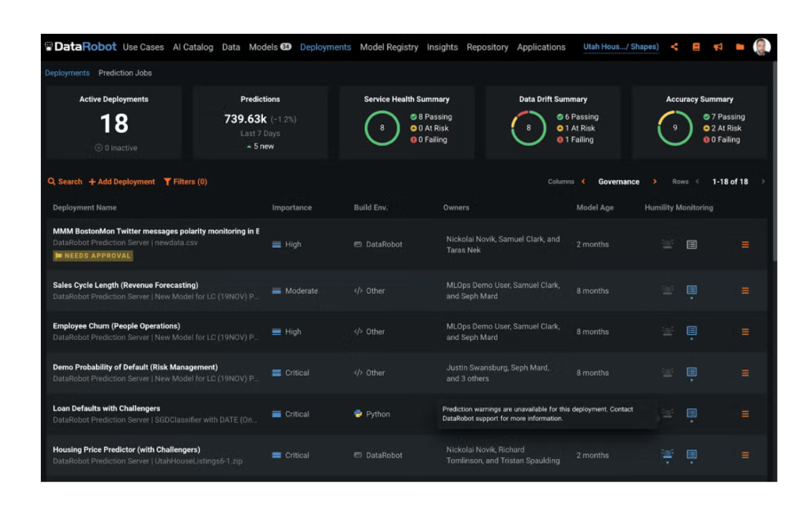This screenshot has height=515, width=812.
Task: Open MMM BostonMon Twitter messages deployment
Action: (155, 232)
